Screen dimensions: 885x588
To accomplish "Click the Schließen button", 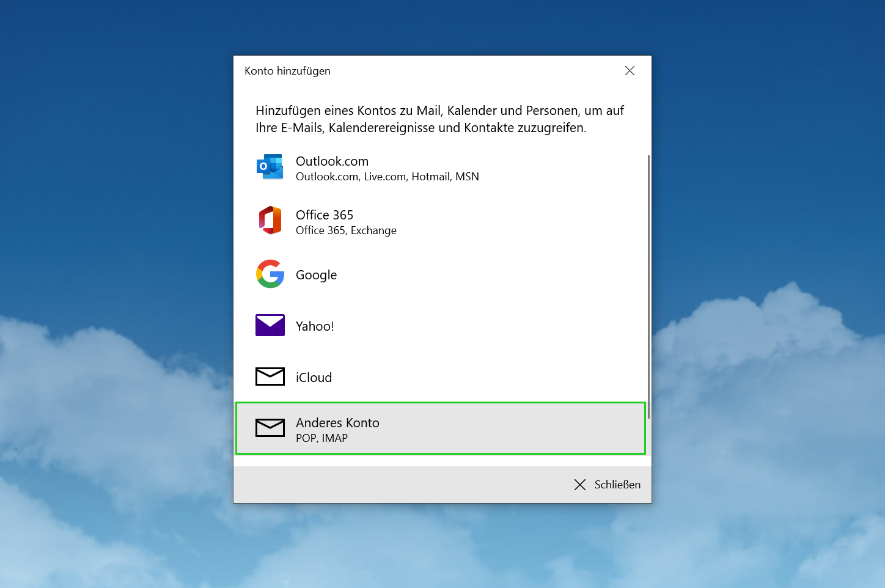I will (x=608, y=485).
